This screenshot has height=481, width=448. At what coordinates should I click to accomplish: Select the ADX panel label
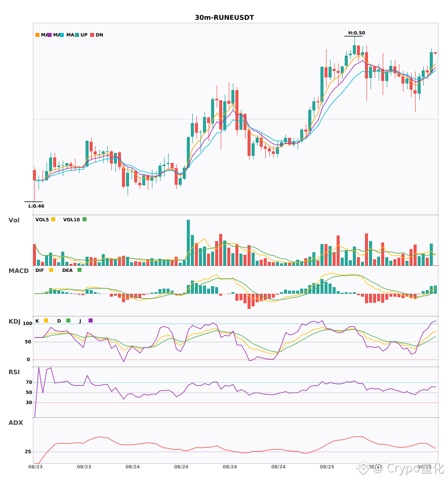16,423
